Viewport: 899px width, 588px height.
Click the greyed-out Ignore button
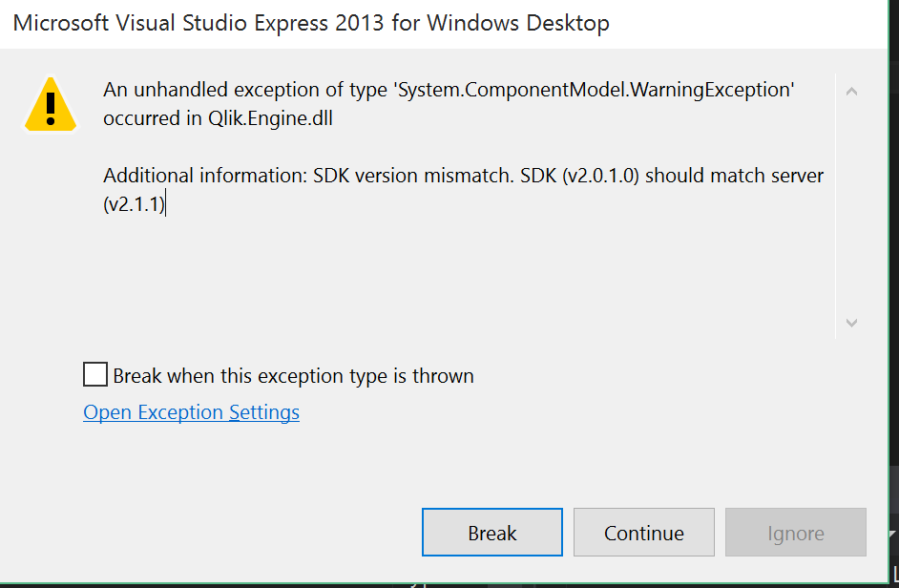point(795,533)
